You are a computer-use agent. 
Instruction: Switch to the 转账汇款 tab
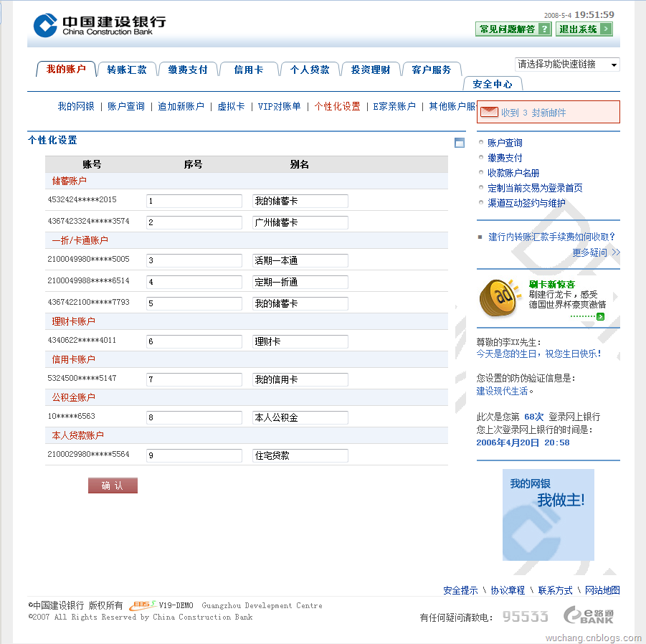pyautogui.click(x=127, y=70)
